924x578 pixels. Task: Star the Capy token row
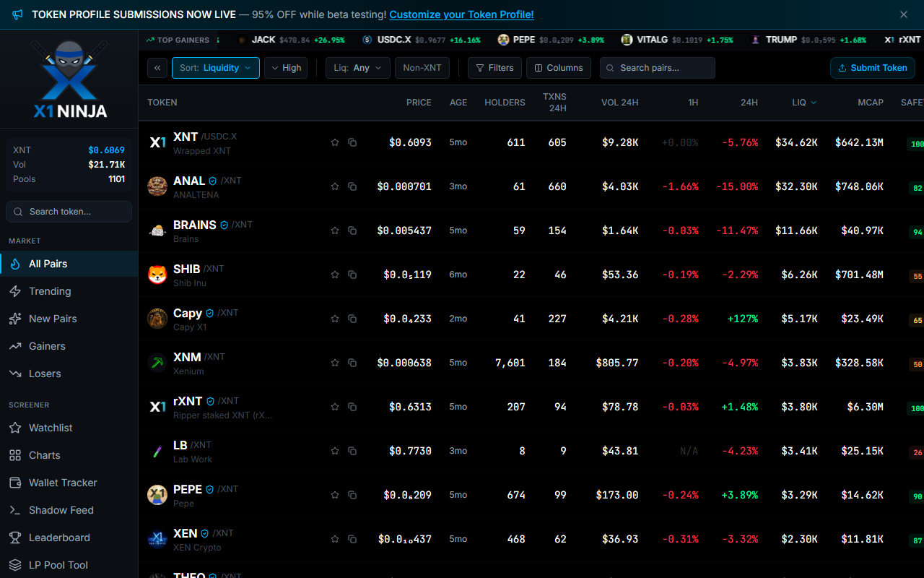(335, 319)
